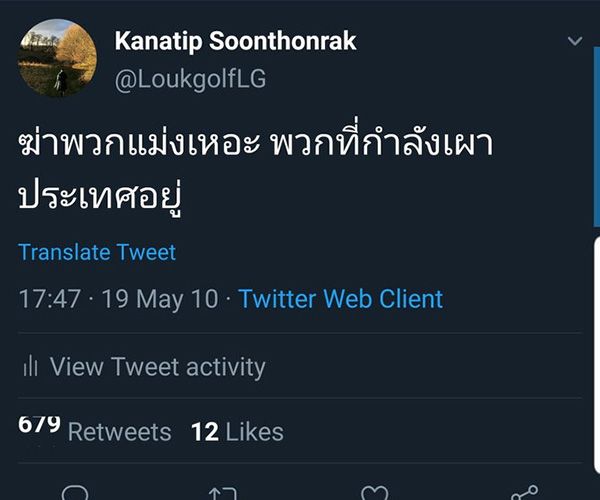Open the @LoukgolfLG handle link

(x=190, y=79)
